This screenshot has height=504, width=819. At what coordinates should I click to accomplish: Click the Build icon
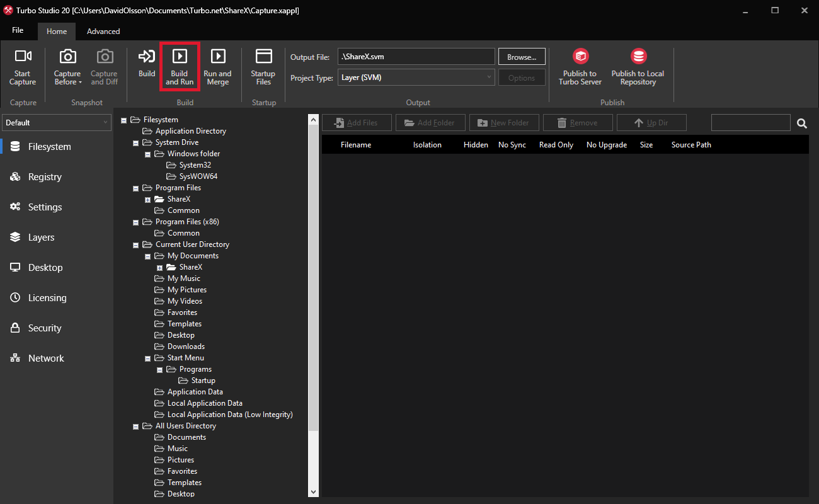[x=146, y=66]
